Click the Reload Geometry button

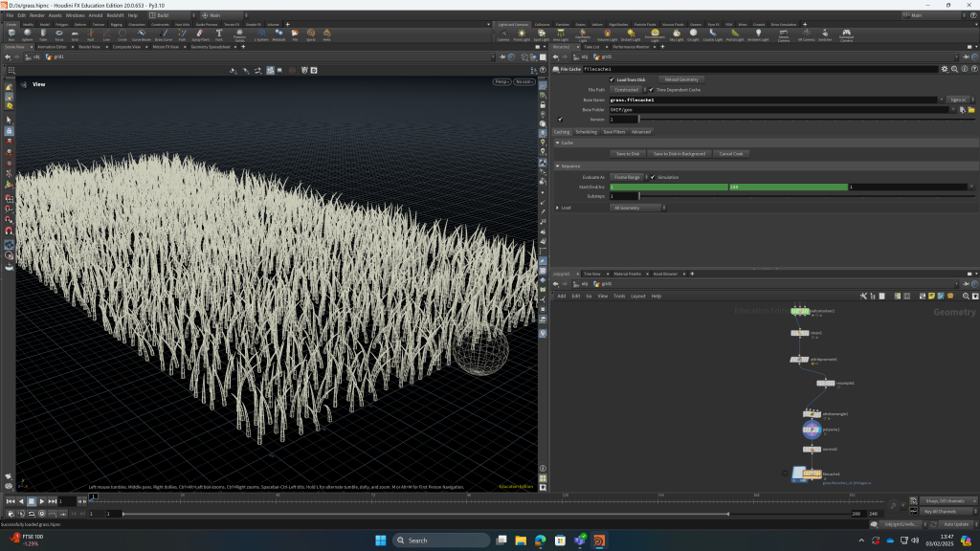click(x=681, y=80)
